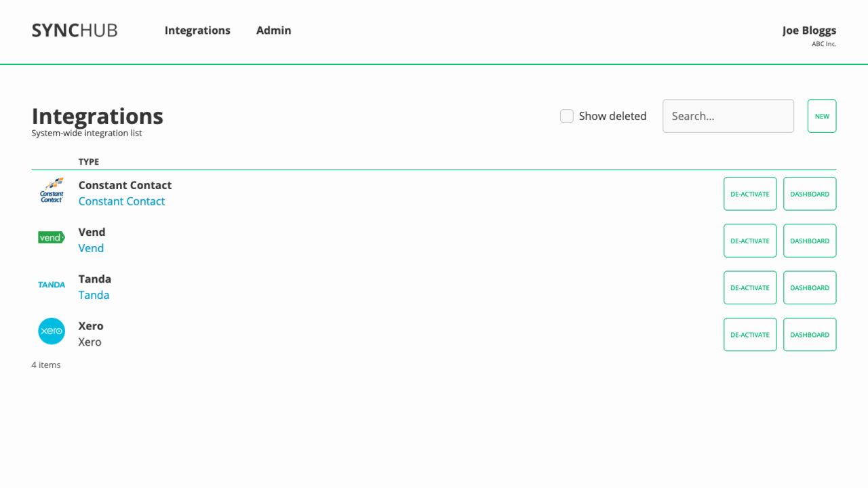Open the Constant Contact dashboard
Viewport: 868px width, 488px height.
coord(810,194)
